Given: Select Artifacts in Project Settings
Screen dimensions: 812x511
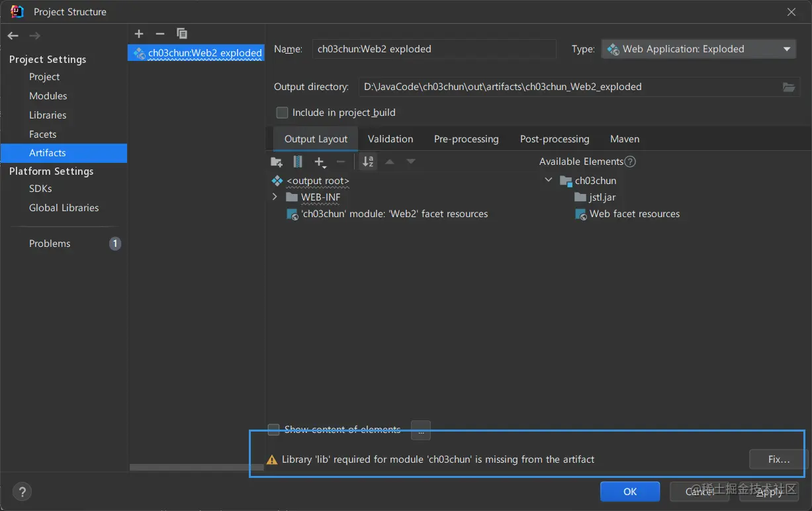Looking at the screenshot, I should (x=64, y=153).
